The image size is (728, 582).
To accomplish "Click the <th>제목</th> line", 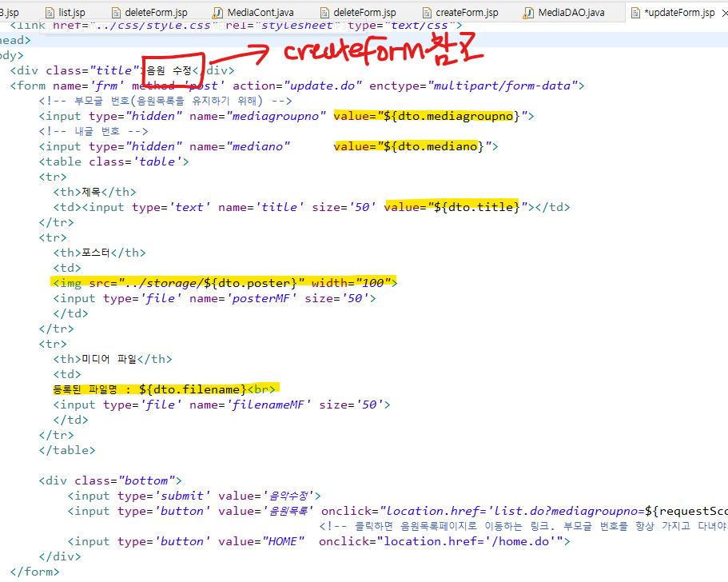I will [95, 193].
